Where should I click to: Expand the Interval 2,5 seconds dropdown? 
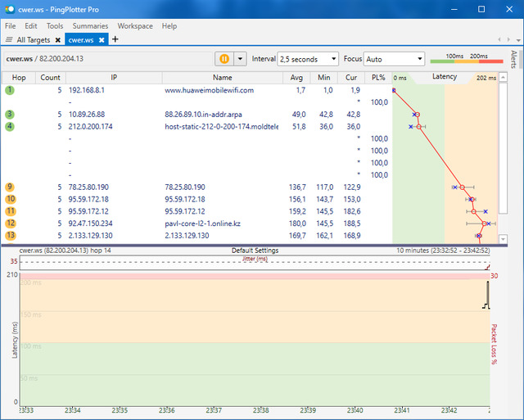pos(308,59)
